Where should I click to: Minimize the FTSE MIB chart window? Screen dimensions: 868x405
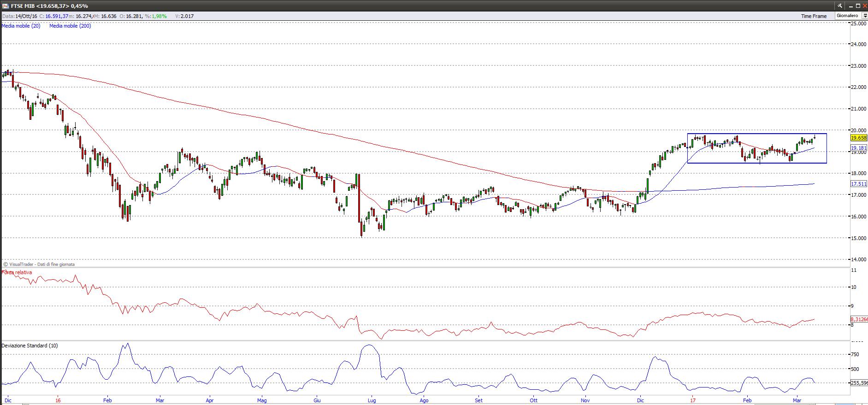tap(850, 6)
